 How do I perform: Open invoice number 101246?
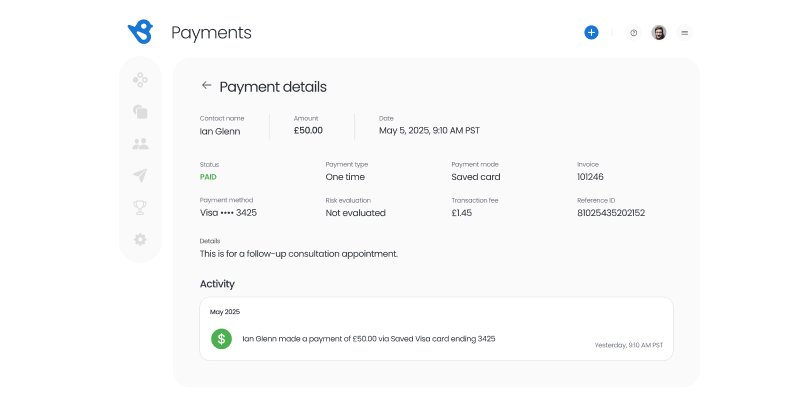[590, 177]
